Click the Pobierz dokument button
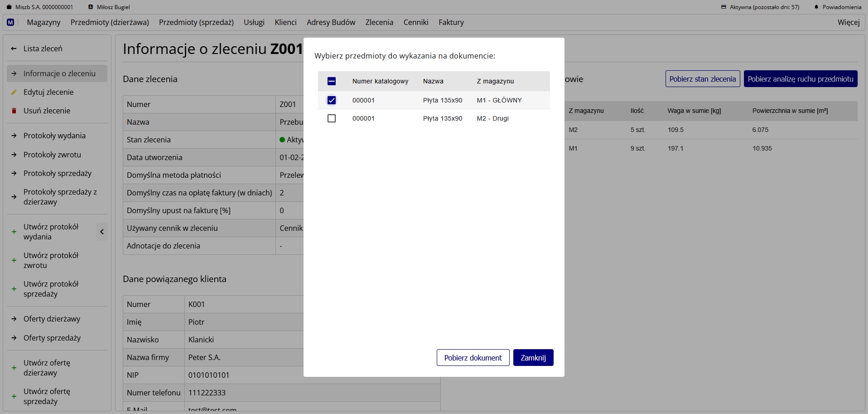Image resolution: width=868 pixels, height=414 pixels. pyautogui.click(x=473, y=358)
